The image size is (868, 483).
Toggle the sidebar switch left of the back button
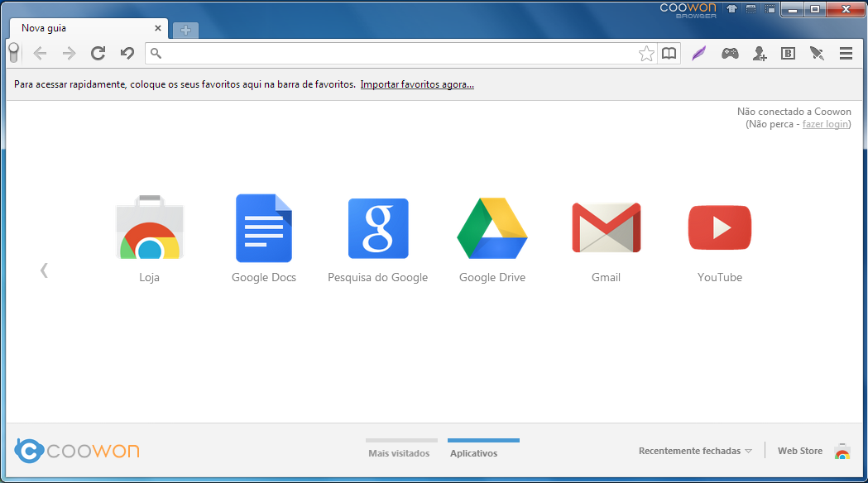[x=13, y=54]
